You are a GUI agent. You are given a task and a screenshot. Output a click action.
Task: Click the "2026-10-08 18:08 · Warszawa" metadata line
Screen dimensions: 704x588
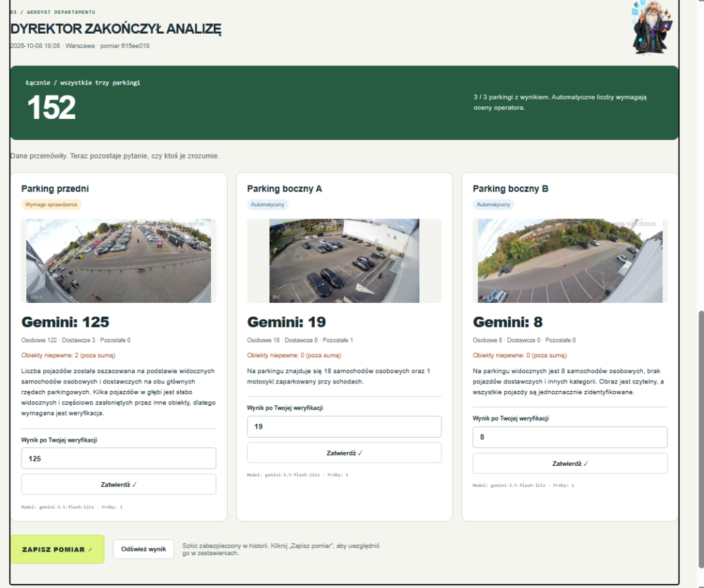pyautogui.click(x=80, y=46)
